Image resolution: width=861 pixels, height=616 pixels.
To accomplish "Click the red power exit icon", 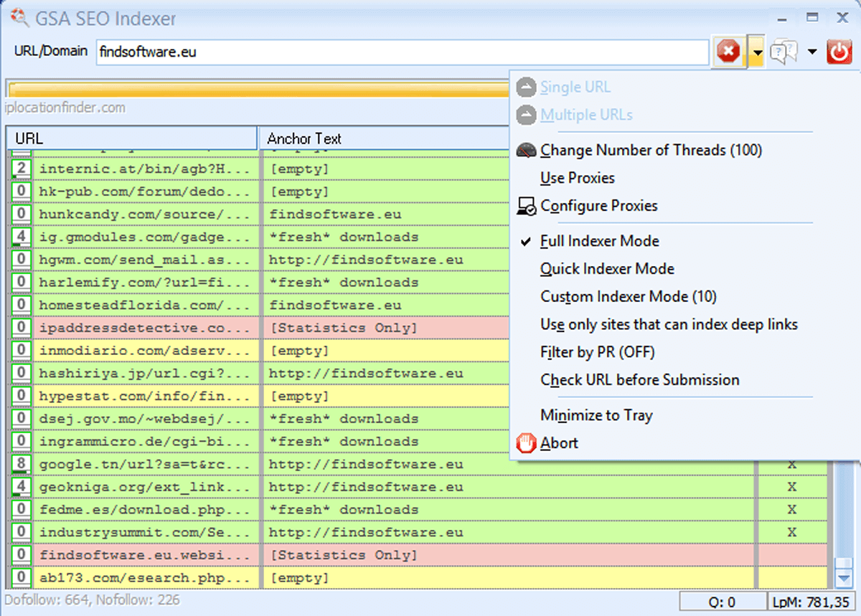I will pos(839,52).
